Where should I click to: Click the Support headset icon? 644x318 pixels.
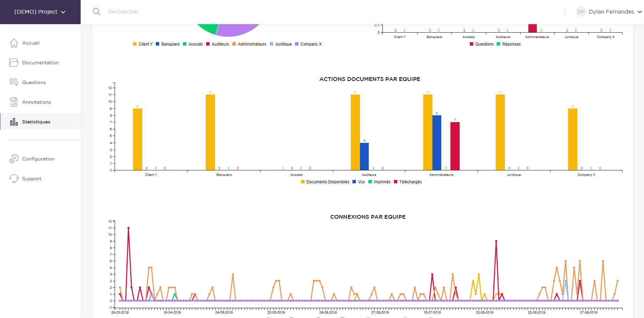click(14, 179)
